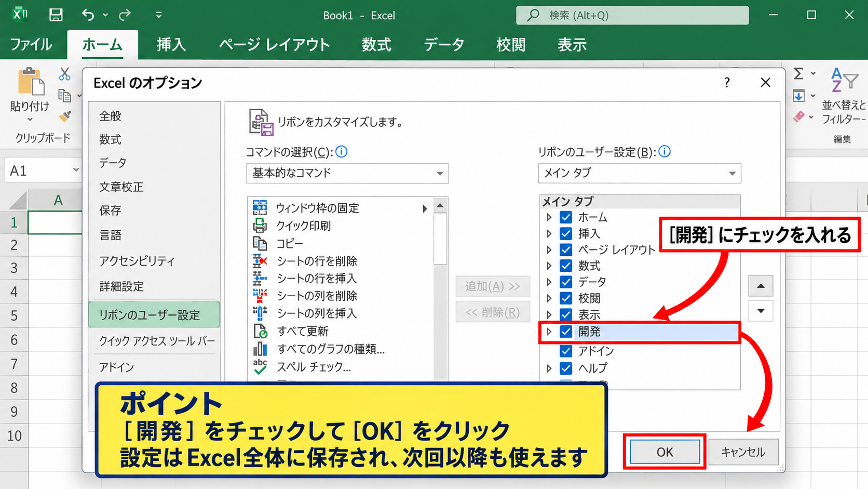Open the Name Box dropdown arrow

pos(76,170)
